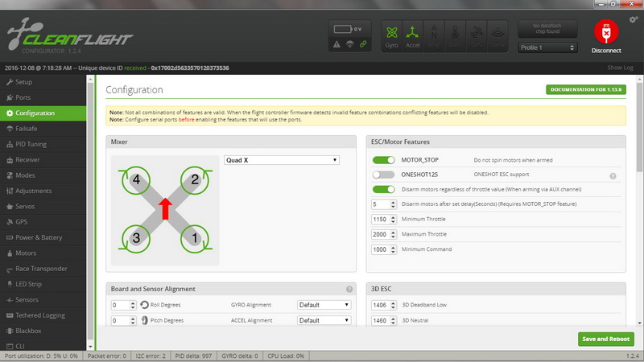The height and width of the screenshot is (362, 644).
Task: Open the Setup tab
Action: click(43, 82)
